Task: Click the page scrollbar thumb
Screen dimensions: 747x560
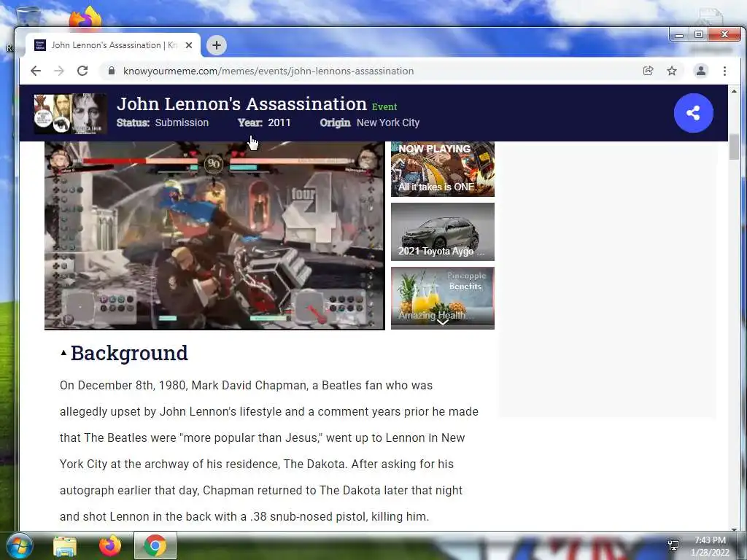Action: tap(734, 147)
